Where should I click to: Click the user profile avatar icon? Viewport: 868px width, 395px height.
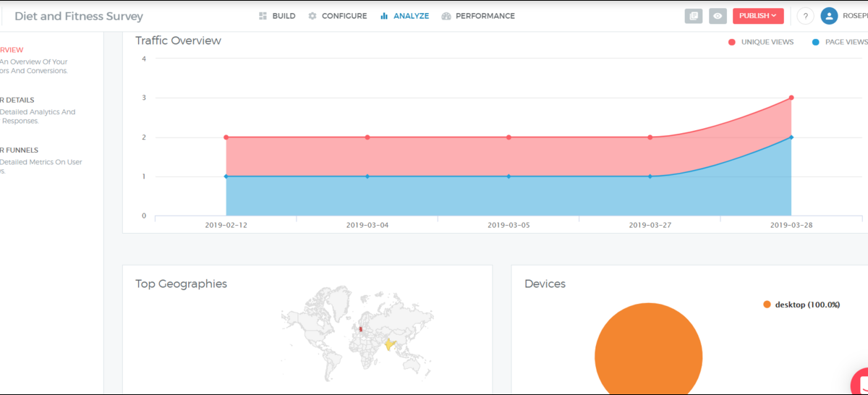(x=829, y=16)
